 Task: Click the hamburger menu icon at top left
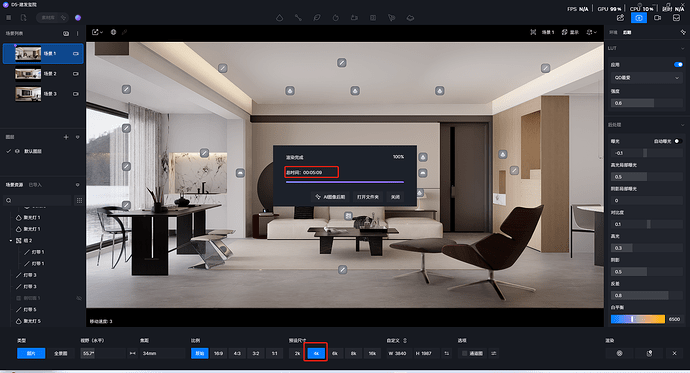(x=8, y=18)
